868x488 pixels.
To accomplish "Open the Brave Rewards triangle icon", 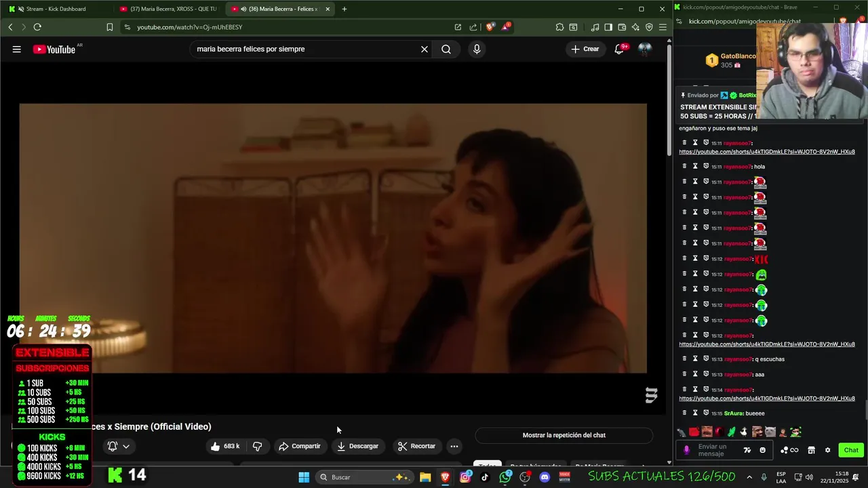I will tap(506, 27).
